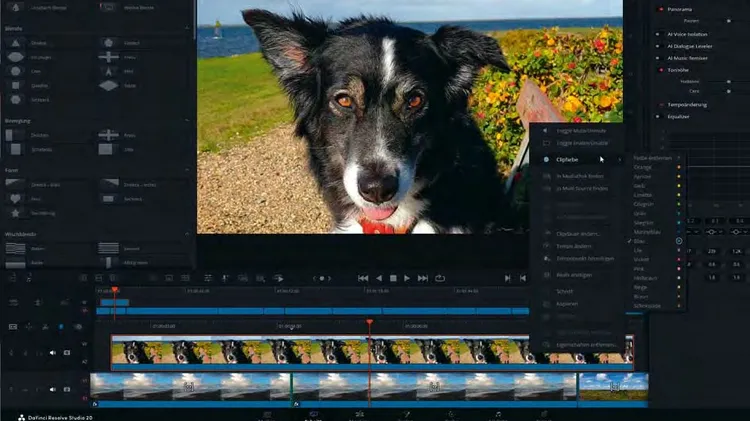Jump to the first frame with skip-back
Screen dimensions: 750x421
pyautogui.click(x=363, y=278)
